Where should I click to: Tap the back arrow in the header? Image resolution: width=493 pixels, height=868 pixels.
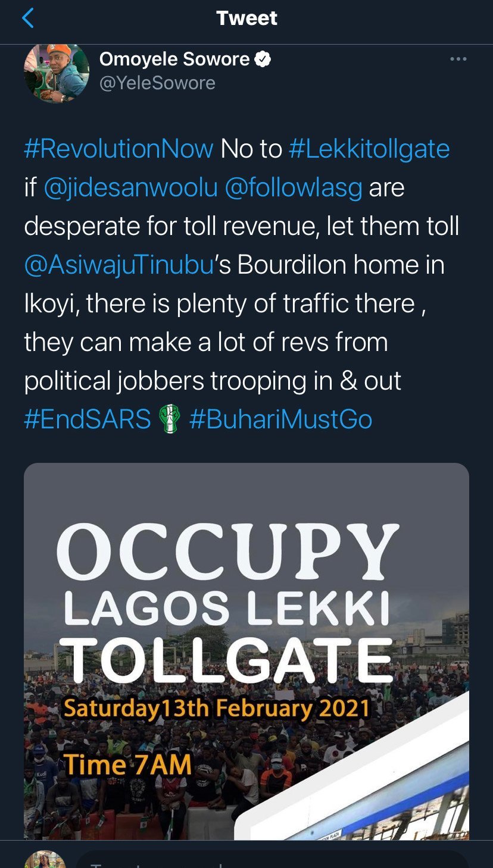click(28, 18)
